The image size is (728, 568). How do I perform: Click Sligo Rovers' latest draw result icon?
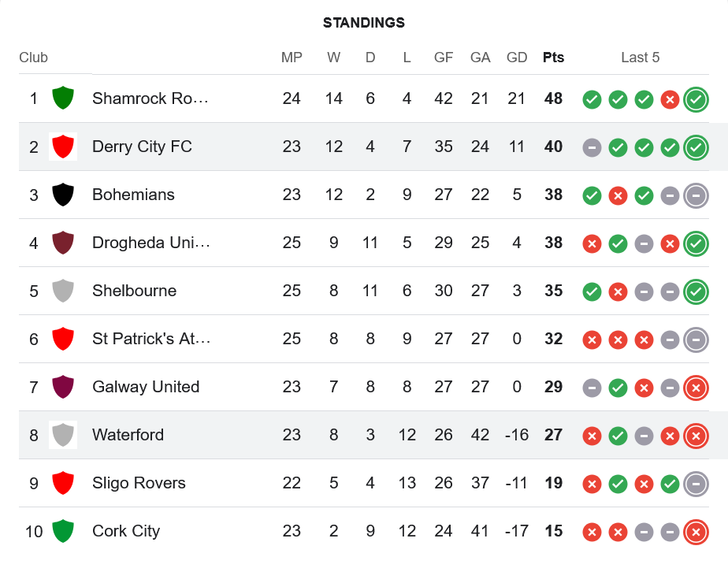(695, 484)
